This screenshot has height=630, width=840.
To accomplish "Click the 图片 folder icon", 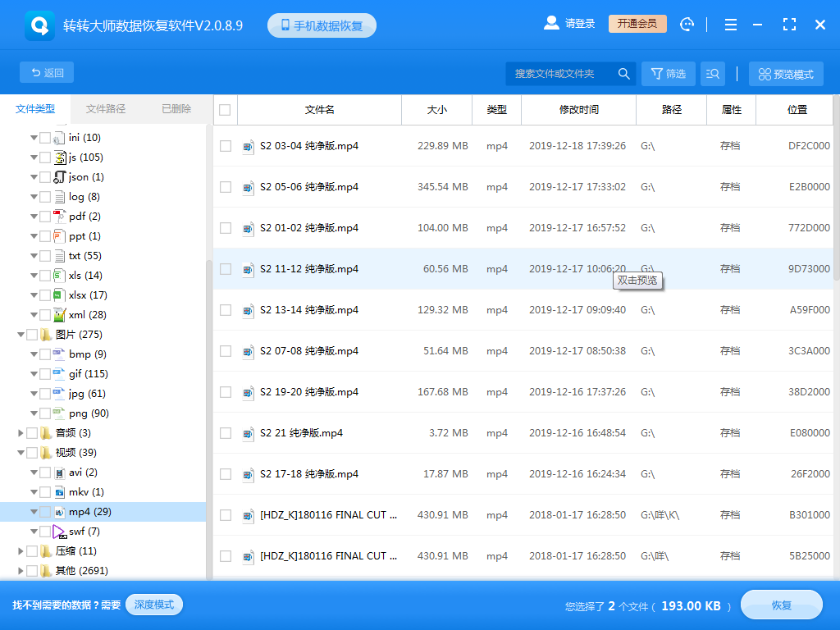I will pyautogui.click(x=46, y=335).
